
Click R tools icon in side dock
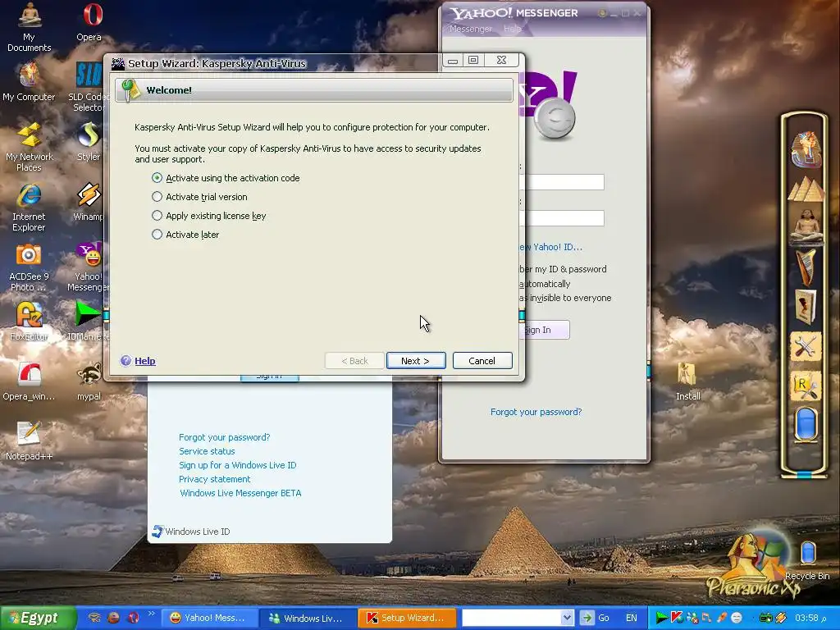coord(806,386)
